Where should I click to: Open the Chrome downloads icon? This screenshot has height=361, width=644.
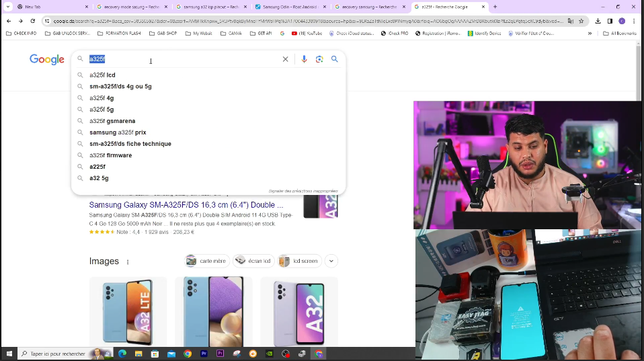coord(598,21)
